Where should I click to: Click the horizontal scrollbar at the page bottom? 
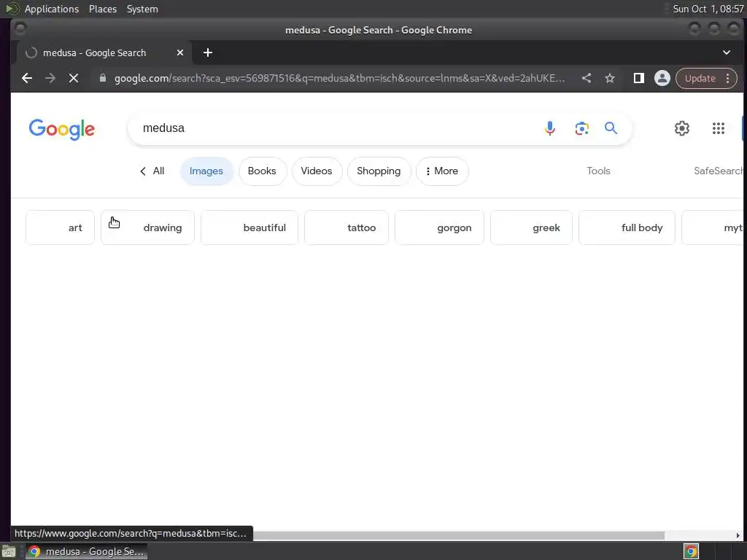(458, 536)
